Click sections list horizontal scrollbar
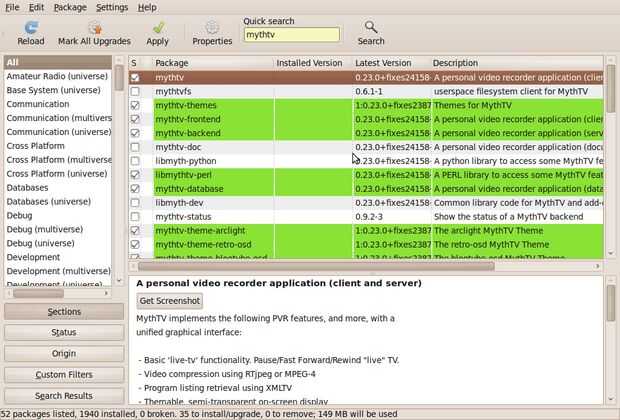Viewport: 620px width, 420px height. pos(38,293)
